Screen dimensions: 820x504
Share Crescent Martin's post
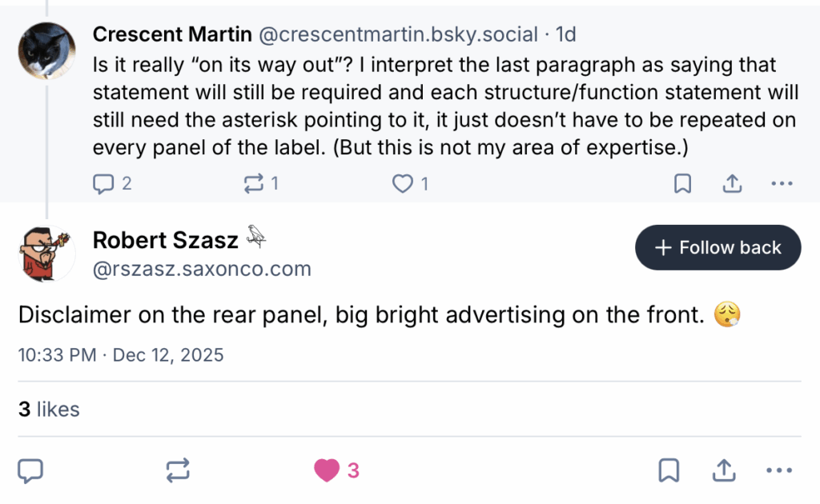pos(731,183)
